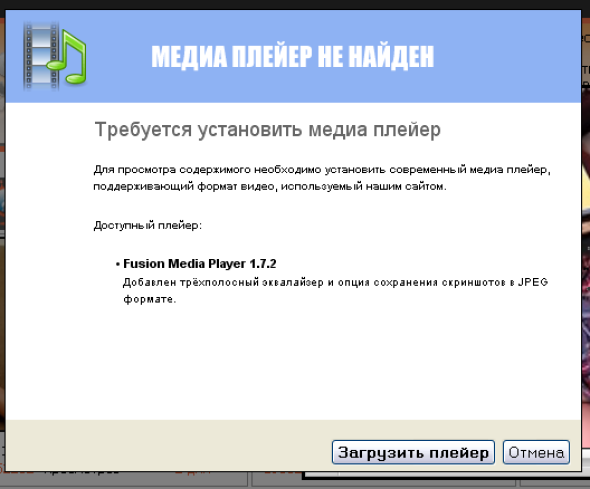590x489 pixels.
Task: Click the bullet point before Fusion Media Player
Action: pos(118,264)
